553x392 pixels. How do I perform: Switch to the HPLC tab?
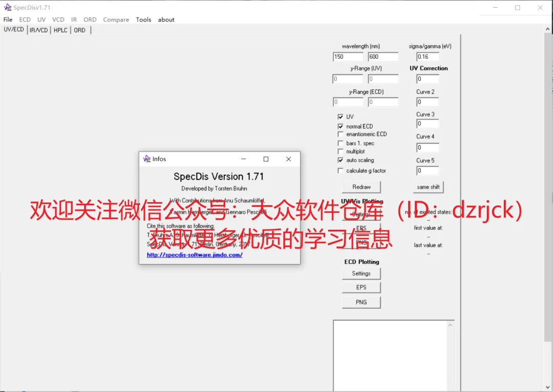pos(60,30)
